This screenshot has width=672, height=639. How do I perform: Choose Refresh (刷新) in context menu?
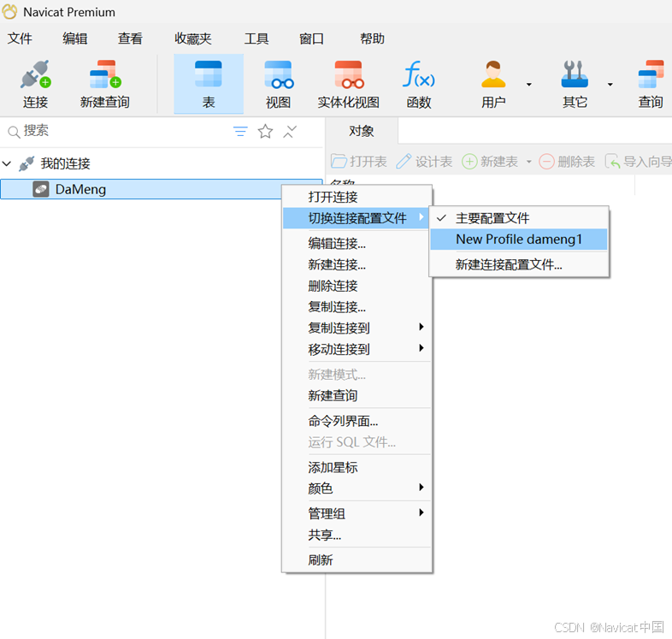pyautogui.click(x=357, y=559)
